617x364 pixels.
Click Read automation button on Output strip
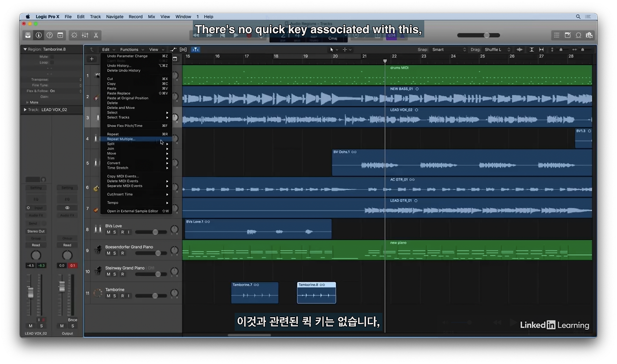tap(67, 245)
